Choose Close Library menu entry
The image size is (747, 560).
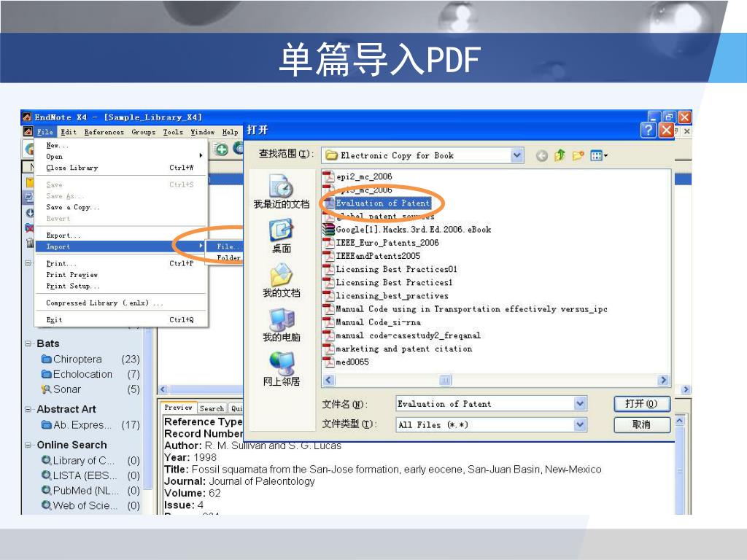pos(121,168)
